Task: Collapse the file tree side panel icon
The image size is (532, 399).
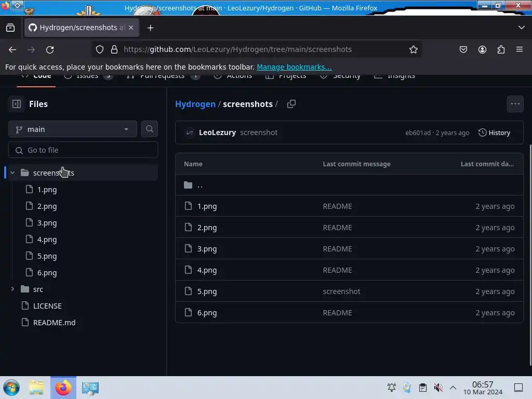Action: [x=17, y=104]
